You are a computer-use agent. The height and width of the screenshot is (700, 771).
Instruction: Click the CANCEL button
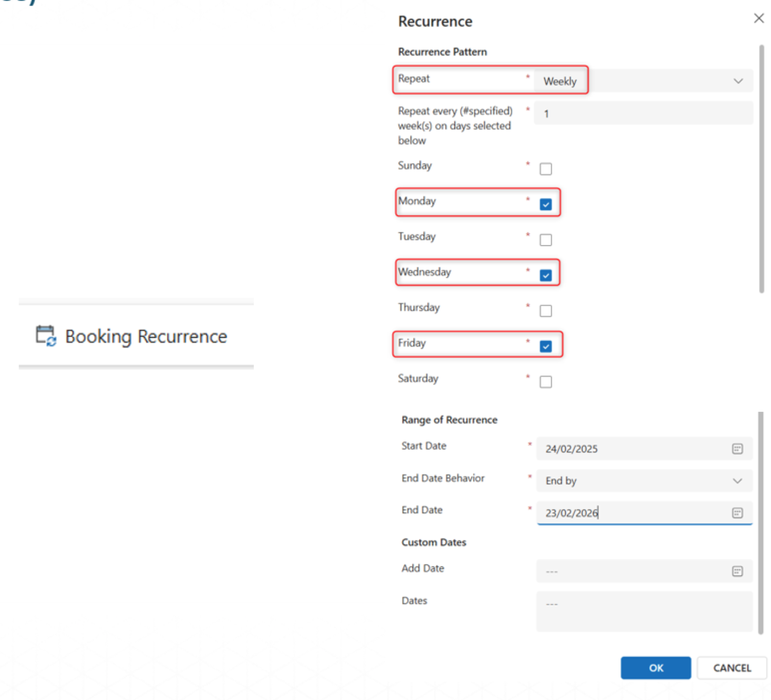732,668
